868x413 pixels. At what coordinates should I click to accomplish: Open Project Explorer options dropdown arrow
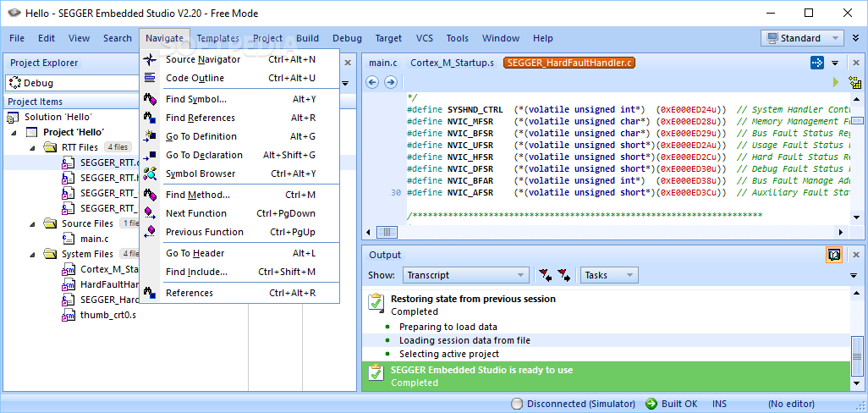(345, 84)
